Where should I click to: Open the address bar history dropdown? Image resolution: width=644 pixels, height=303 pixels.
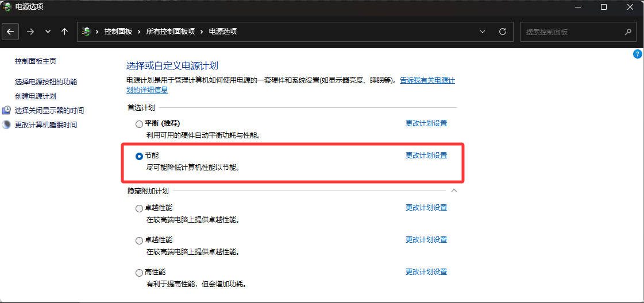(x=483, y=32)
